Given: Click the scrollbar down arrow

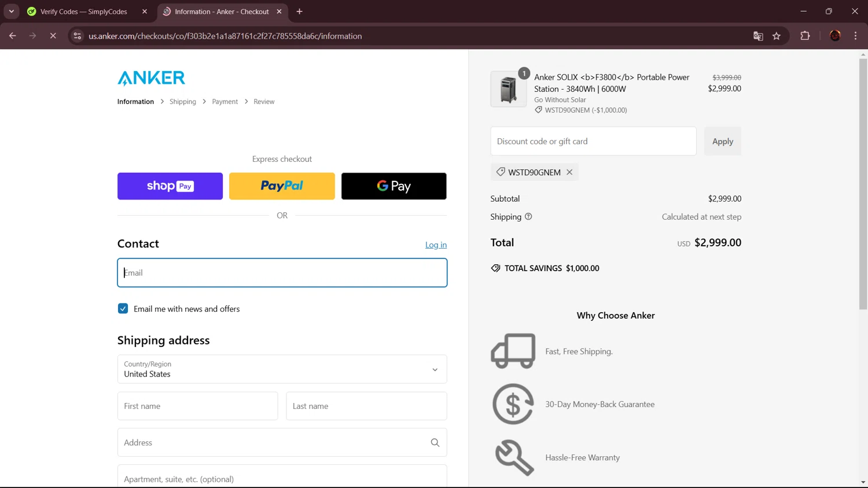Looking at the screenshot, I should click(863, 482).
